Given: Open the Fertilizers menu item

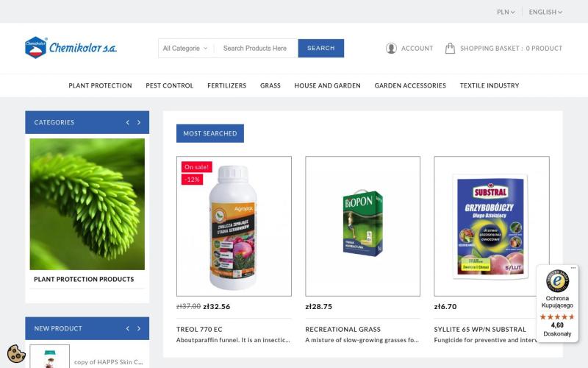Looking at the screenshot, I should coord(227,85).
